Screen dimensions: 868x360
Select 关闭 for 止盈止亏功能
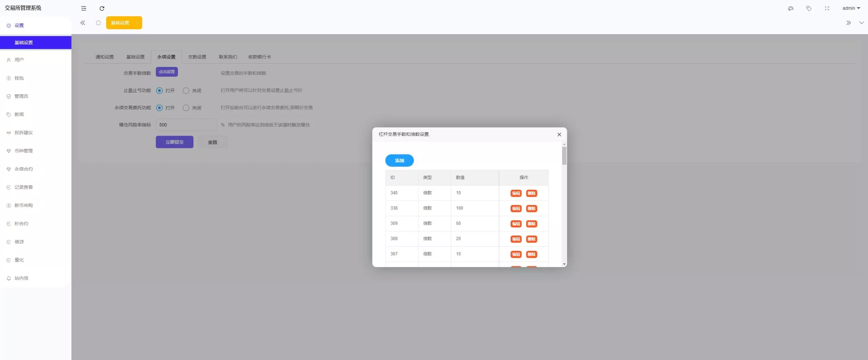pyautogui.click(x=186, y=90)
